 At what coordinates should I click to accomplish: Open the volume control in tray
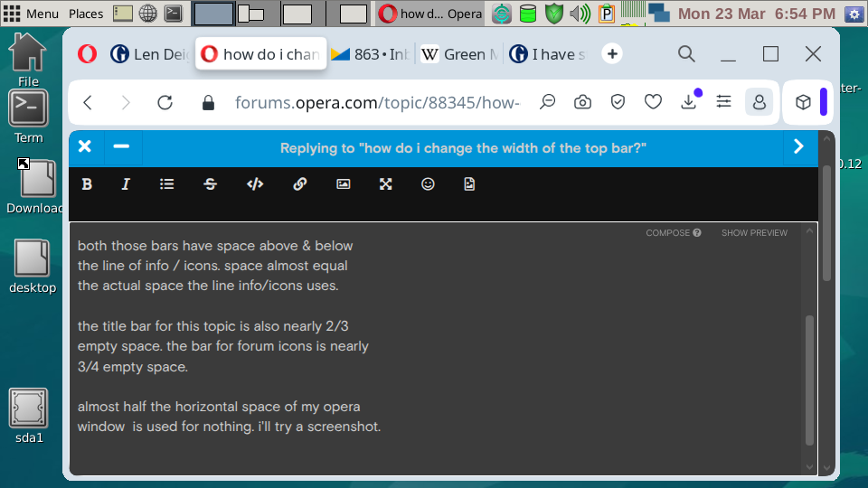point(580,14)
